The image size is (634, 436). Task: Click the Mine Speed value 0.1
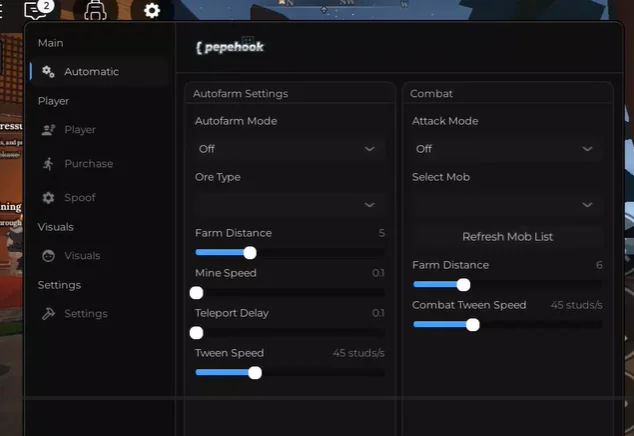tap(378, 273)
